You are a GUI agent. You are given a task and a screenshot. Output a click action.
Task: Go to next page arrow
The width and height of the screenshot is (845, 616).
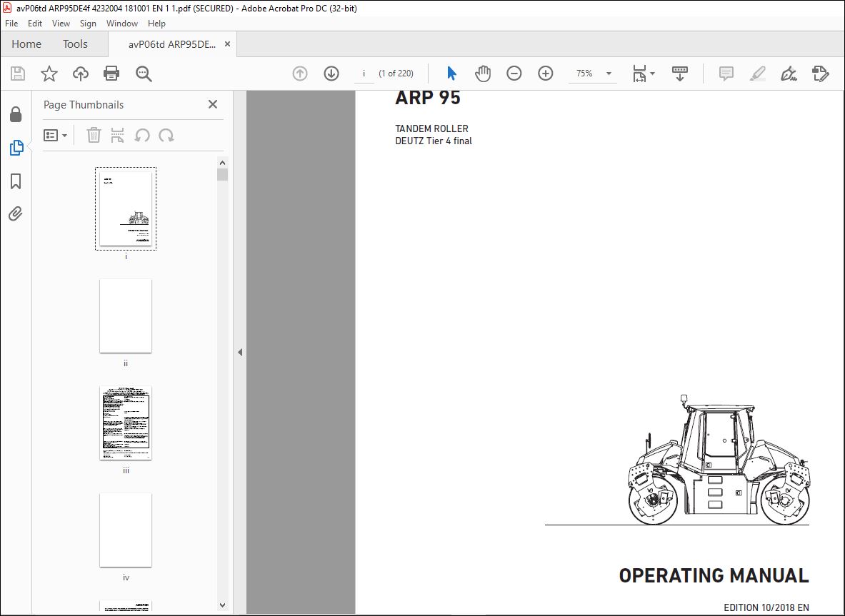tap(331, 74)
